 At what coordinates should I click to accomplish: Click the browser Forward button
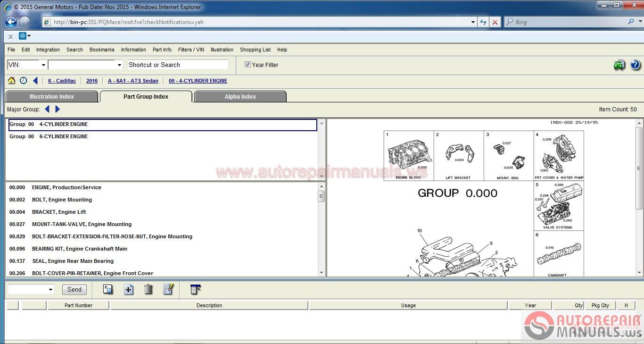(25, 22)
